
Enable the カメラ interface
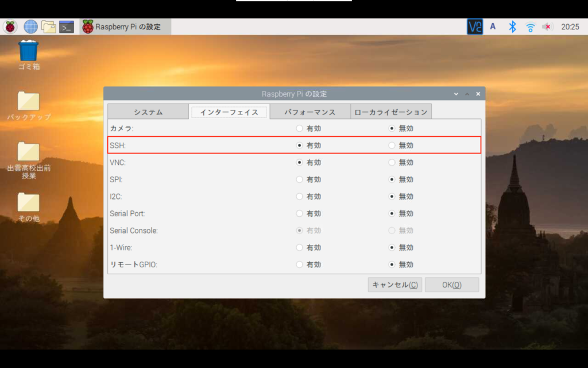(300, 128)
